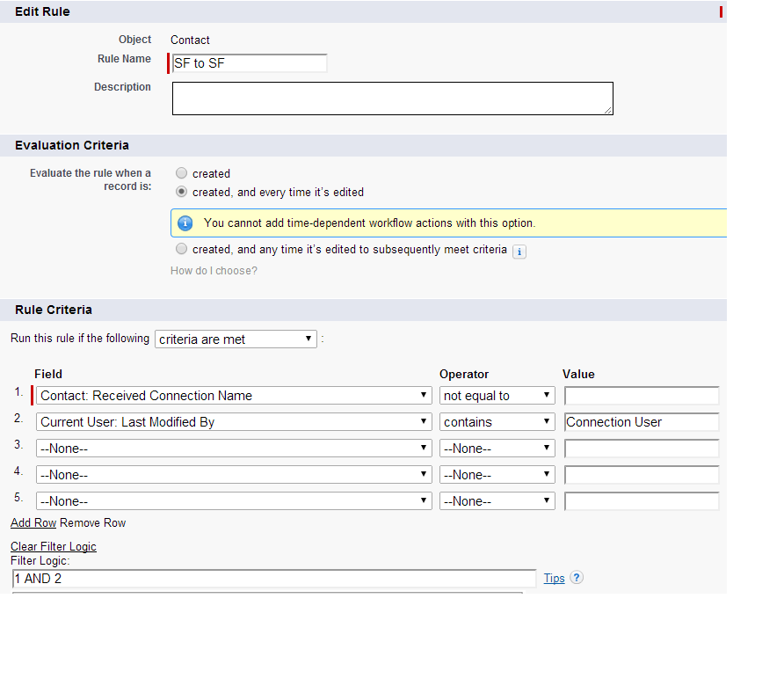Open the Tips link
Viewport: 784px width, 686px height.
click(x=554, y=579)
